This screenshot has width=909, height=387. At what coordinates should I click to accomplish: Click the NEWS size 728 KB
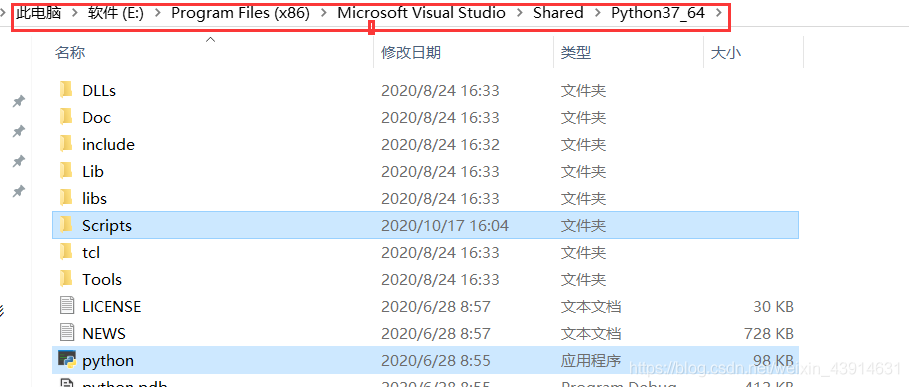[769, 334]
